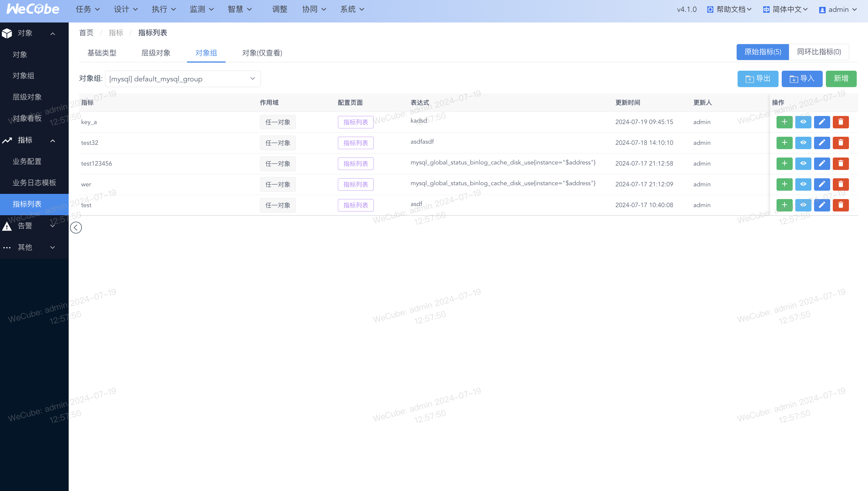Viewport: 868px width, 491px height.
Task: Click the 导出 export button
Action: click(758, 79)
